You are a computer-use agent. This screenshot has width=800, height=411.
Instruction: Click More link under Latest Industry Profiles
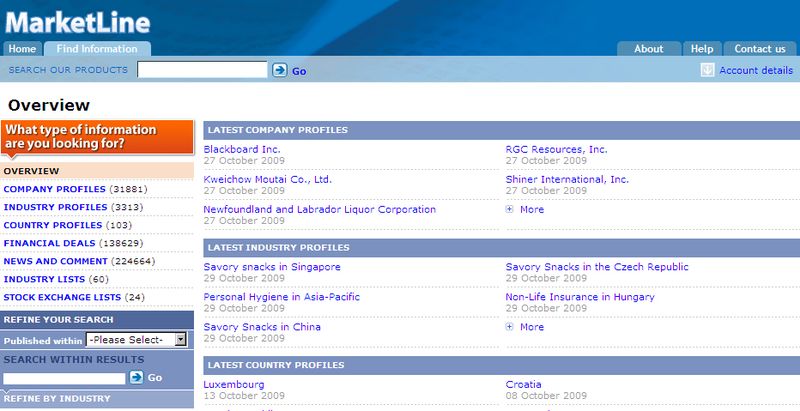pyautogui.click(x=532, y=327)
